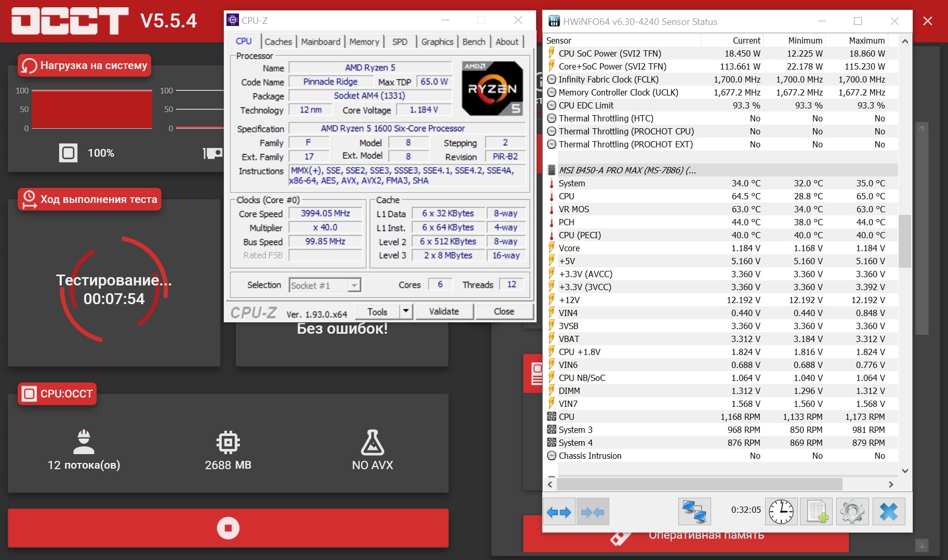Select the CPU (PECI) sensor row label
Image resolution: width=948 pixels, height=560 pixels.
pos(580,235)
